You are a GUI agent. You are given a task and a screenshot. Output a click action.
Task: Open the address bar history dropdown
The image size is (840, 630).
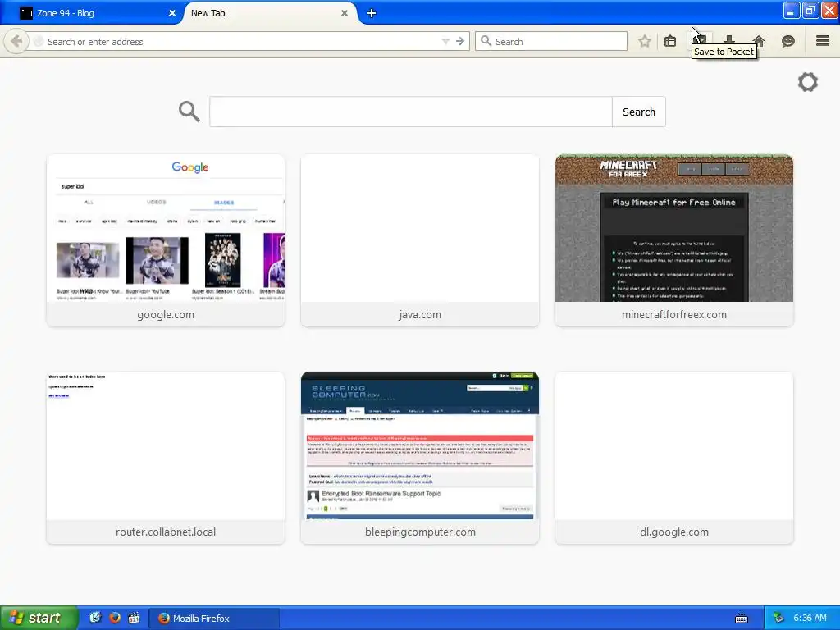tap(445, 41)
